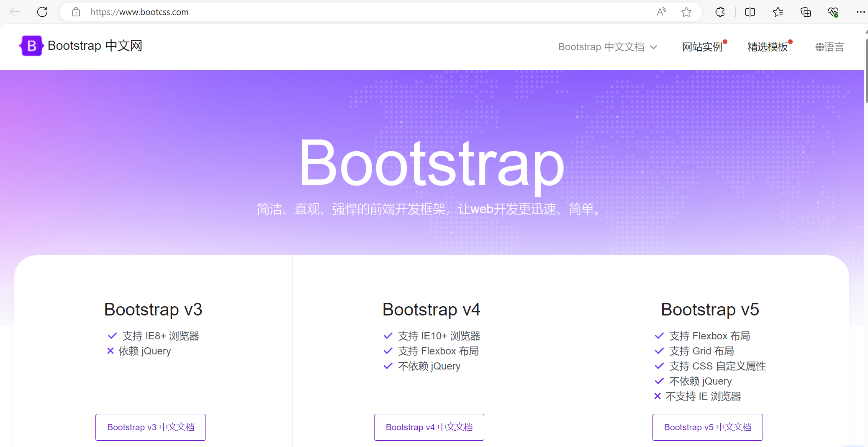The height and width of the screenshot is (447, 868).
Task: Open the 精选模板 menu item
Action: click(x=767, y=47)
